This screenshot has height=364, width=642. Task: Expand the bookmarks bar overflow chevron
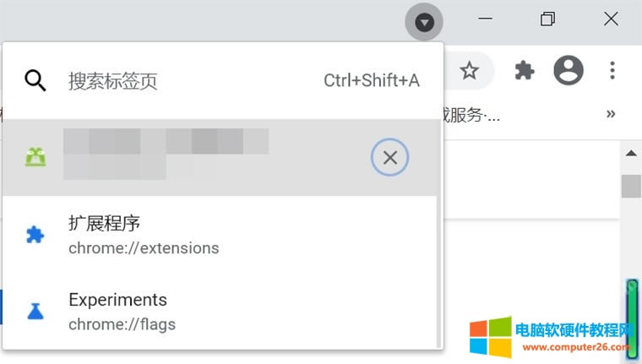[611, 114]
